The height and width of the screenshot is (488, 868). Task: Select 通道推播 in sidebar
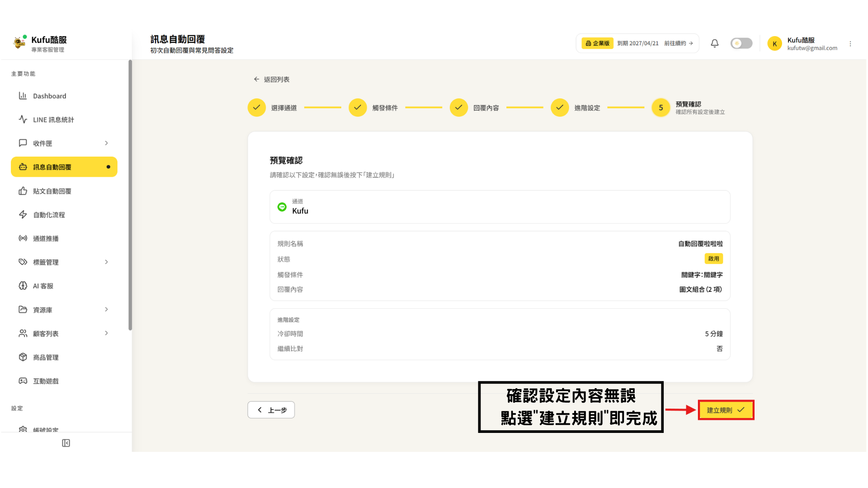tap(64, 238)
